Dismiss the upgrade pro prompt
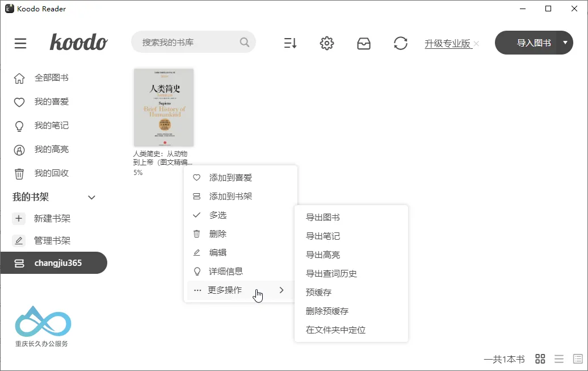 pos(476,44)
